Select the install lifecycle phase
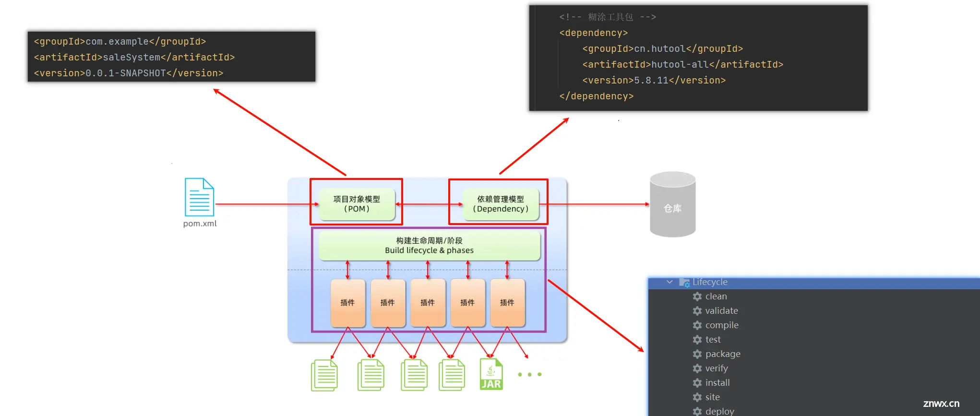Viewport: 980px width, 416px height. click(x=717, y=383)
